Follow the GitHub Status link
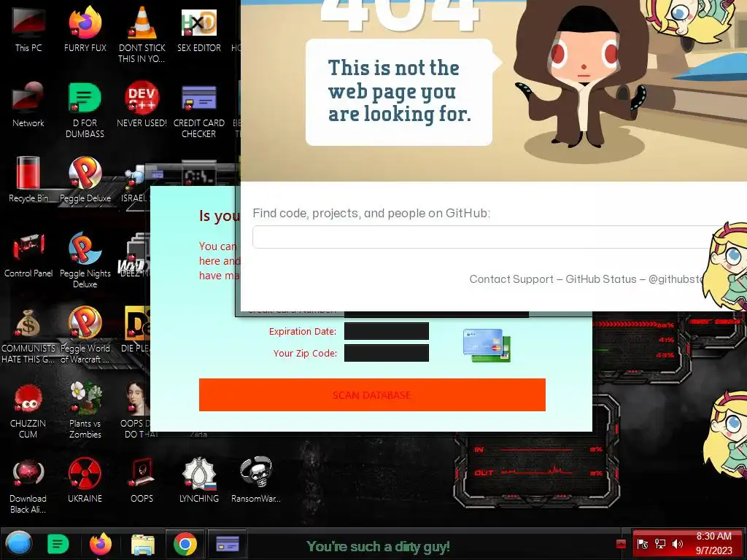This screenshot has height=560, width=747. (601, 279)
